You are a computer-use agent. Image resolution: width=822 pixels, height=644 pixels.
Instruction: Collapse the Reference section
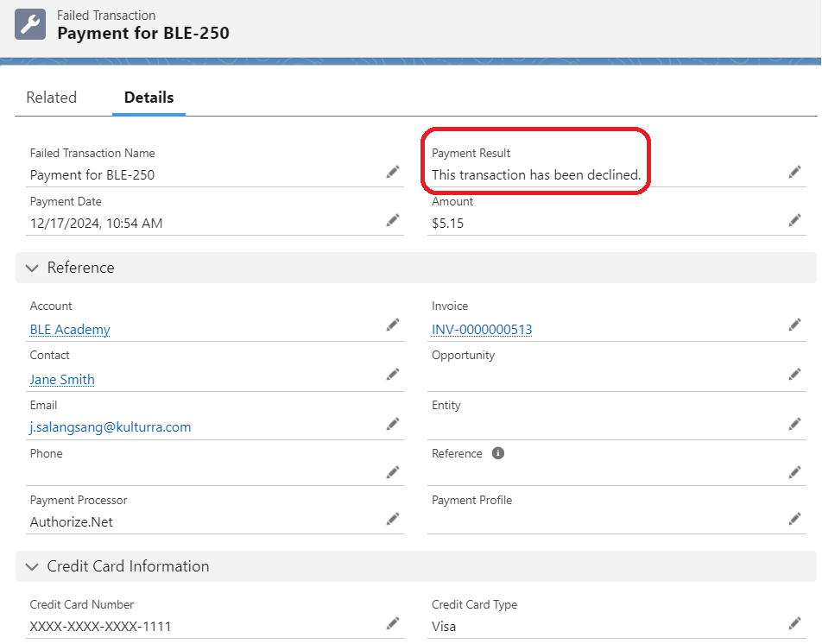[x=33, y=268]
